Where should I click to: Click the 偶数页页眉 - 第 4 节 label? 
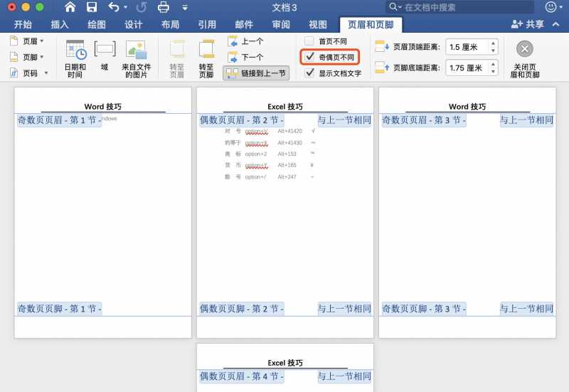click(x=242, y=376)
